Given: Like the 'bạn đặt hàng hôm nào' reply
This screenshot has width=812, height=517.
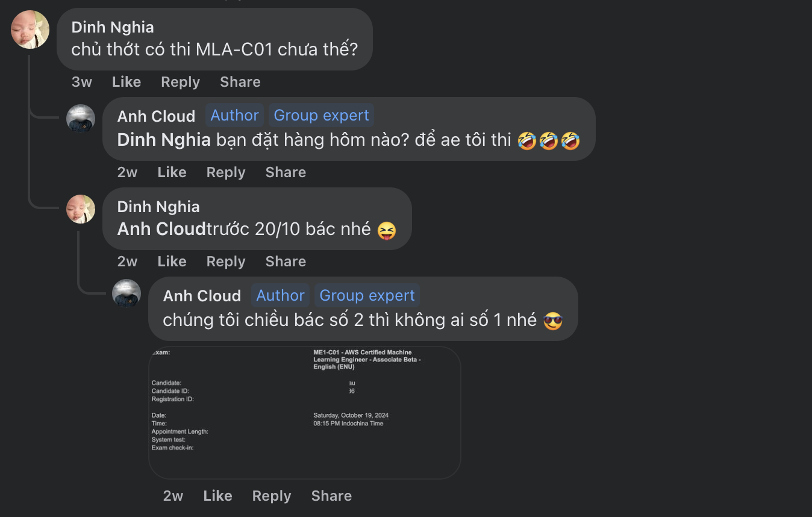Looking at the screenshot, I should click(172, 172).
